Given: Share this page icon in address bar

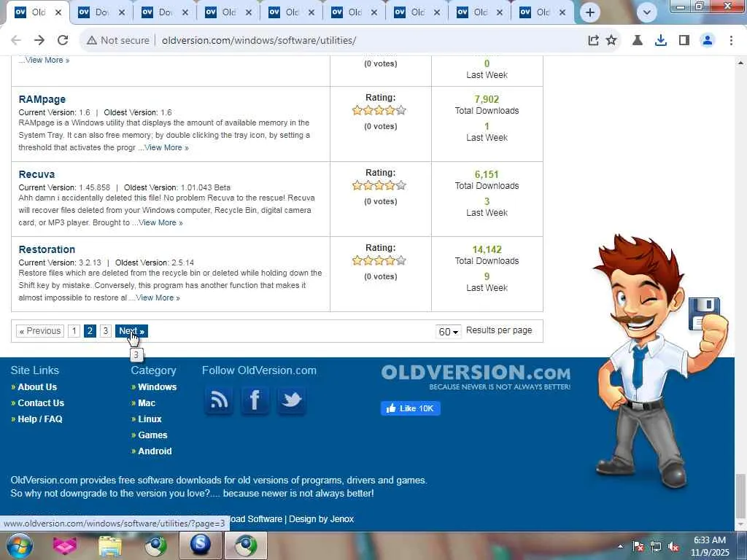Looking at the screenshot, I should tap(593, 41).
